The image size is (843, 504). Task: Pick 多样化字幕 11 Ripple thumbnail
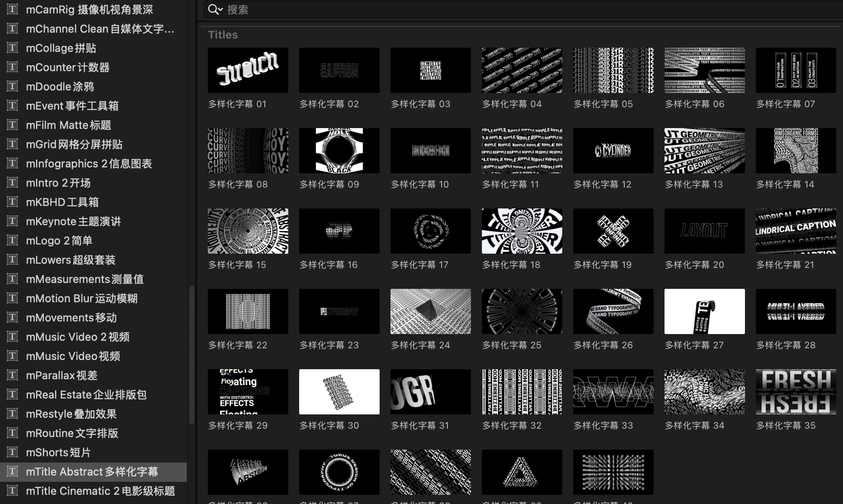pyautogui.click(x=522, y=151)
